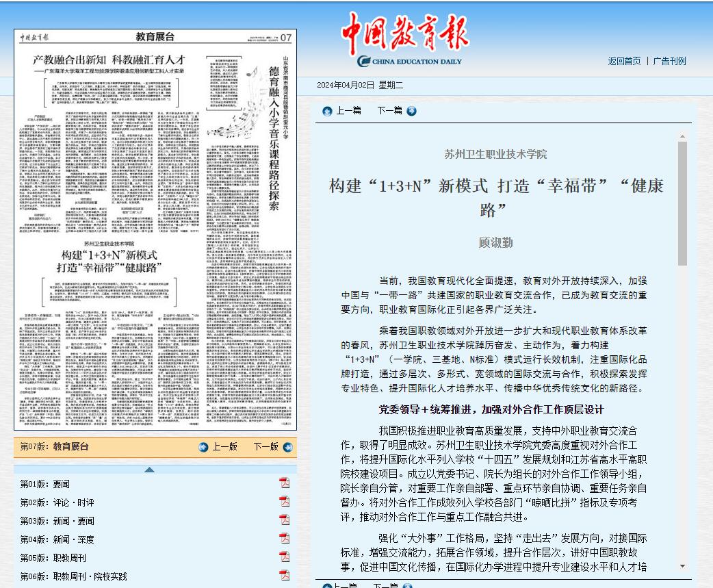This screenshot has height=588, width=713.
Task: Click the 上一篇 text link above the article
Action: click(x=348, y=110)
